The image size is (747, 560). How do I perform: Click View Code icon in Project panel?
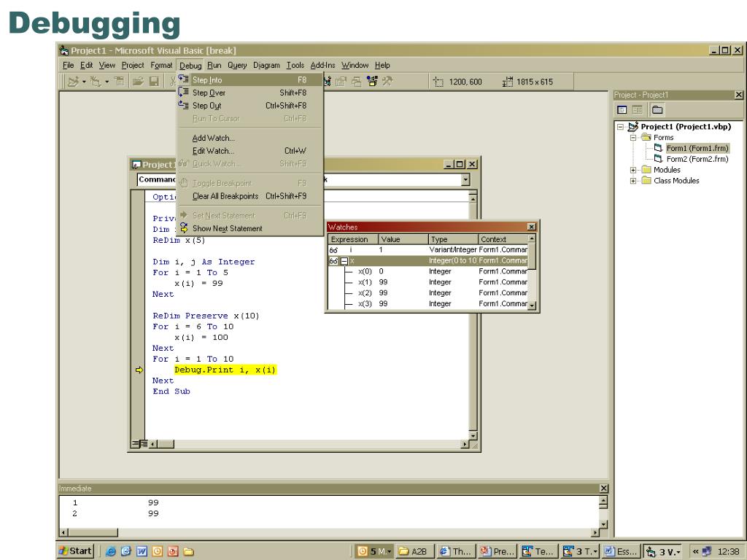622,110
